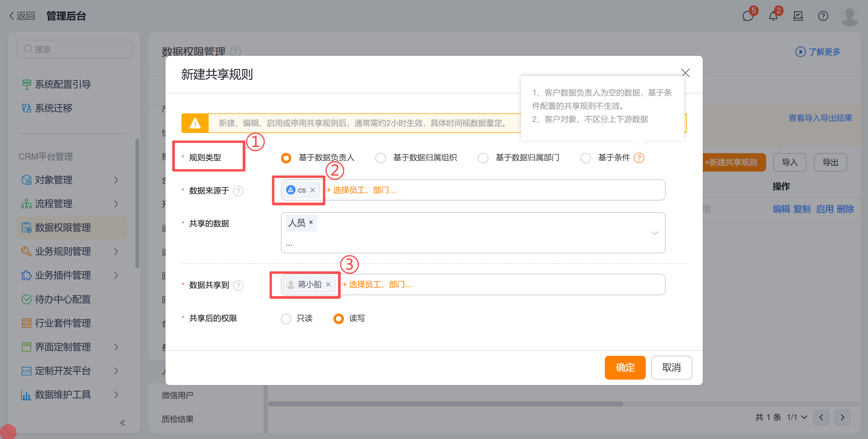868x439 pixels.
Task: Click the 数据维护工具 sidebar icon
Action: pyautogui.click(x=26, y=395)
